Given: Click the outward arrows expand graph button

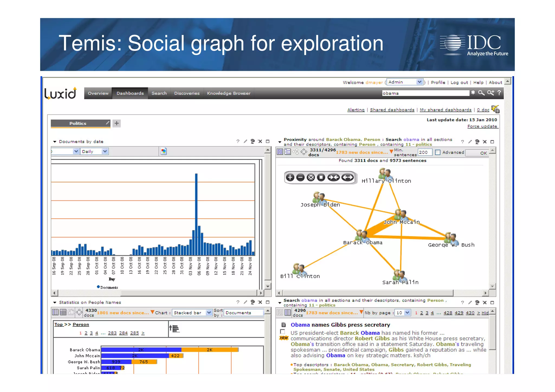Looking at the screenshot, I should click(348, 177).
